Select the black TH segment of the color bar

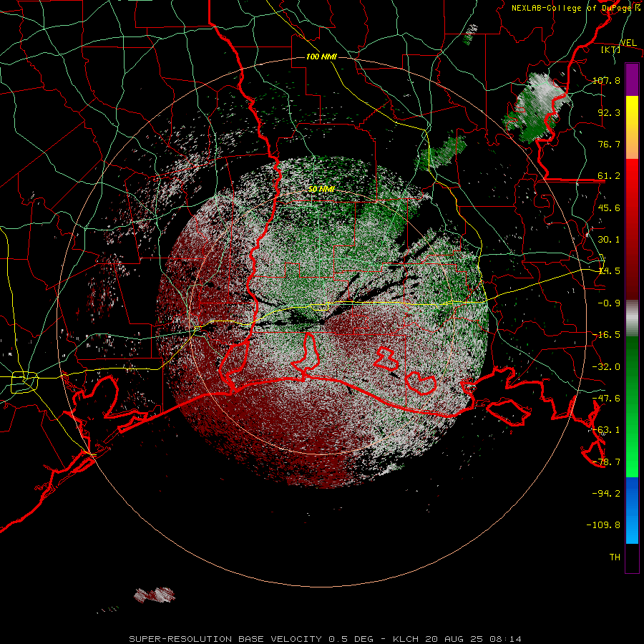click(632, 558)
